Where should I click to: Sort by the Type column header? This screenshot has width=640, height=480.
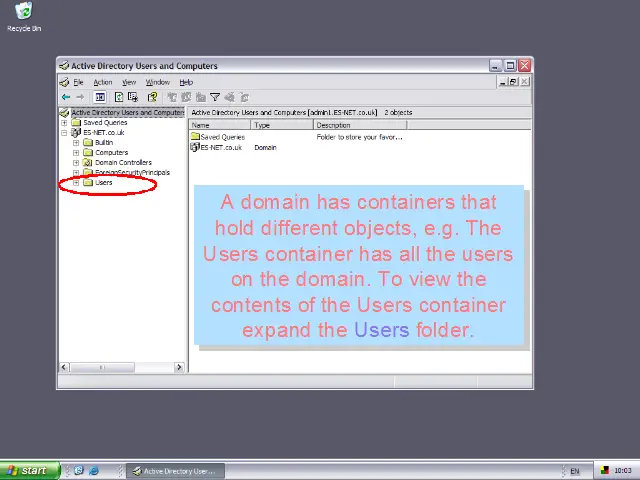282,125
